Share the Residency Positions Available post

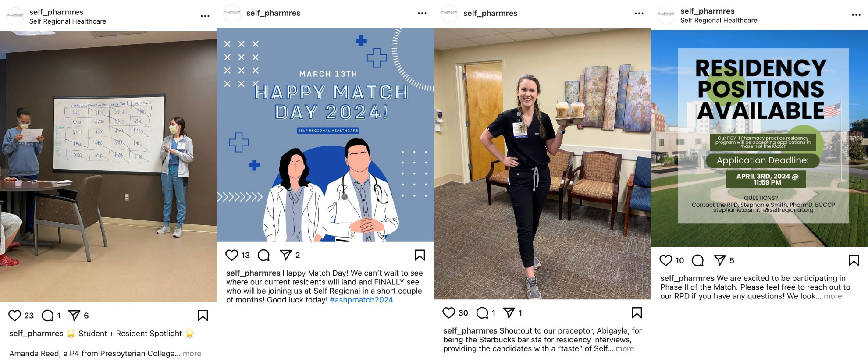click(720, 260)
